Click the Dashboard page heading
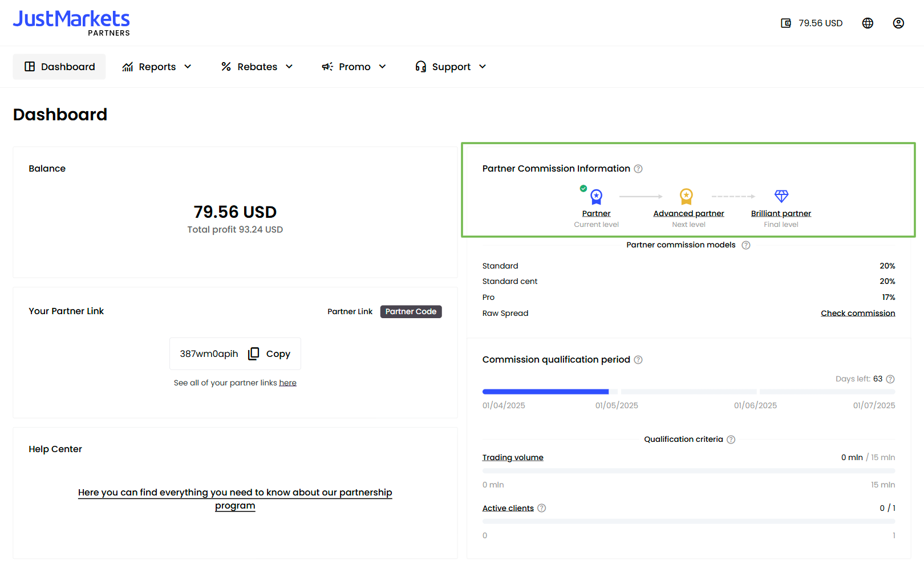924x577 pixels. [60, 115]
